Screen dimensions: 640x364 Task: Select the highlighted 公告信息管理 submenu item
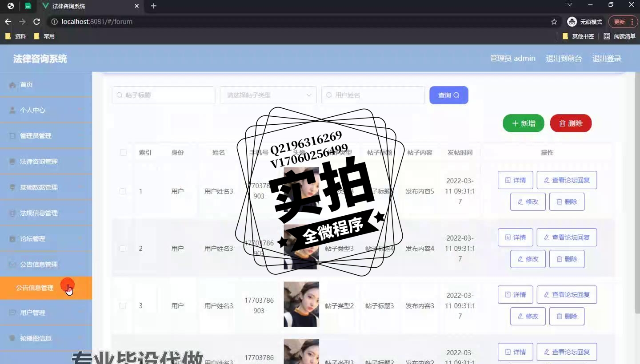coord(46,288)
